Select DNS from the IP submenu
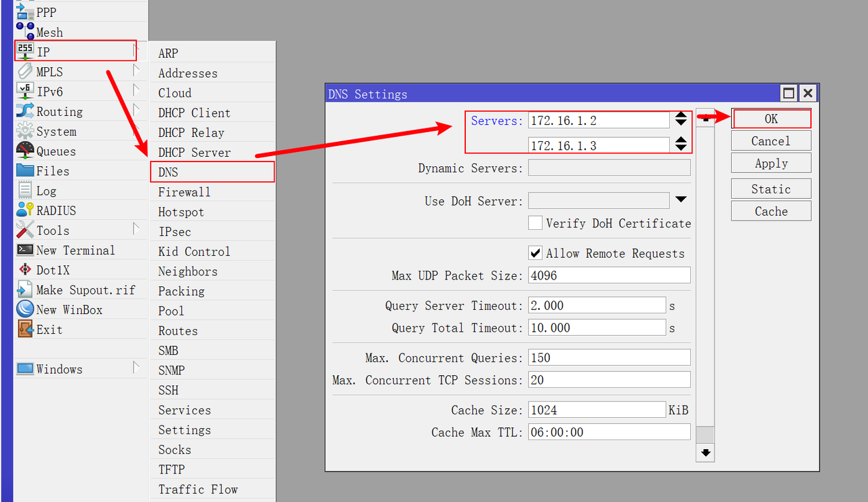 [x=212, y=172]
